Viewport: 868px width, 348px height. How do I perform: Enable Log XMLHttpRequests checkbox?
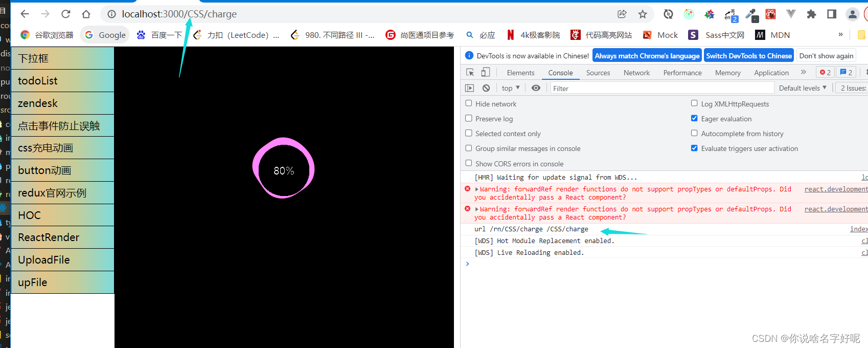tap(694, 103)
